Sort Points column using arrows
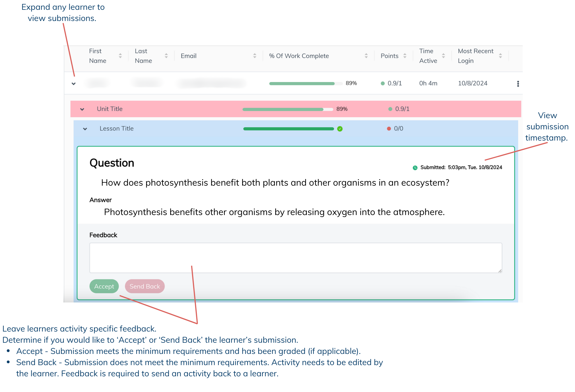The image size is (575, 392). (x=405, y=56)
